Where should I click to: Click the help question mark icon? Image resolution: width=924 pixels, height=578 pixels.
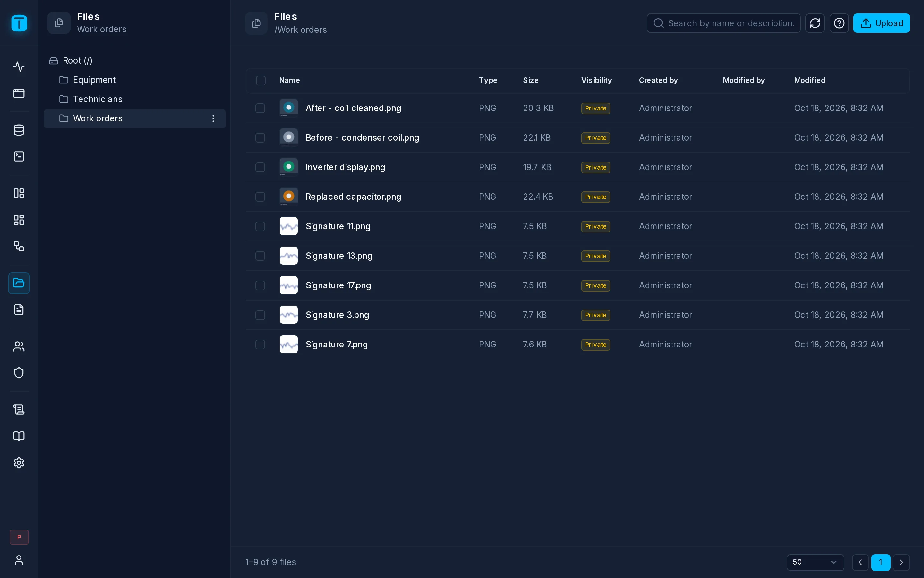pos(839,23)
